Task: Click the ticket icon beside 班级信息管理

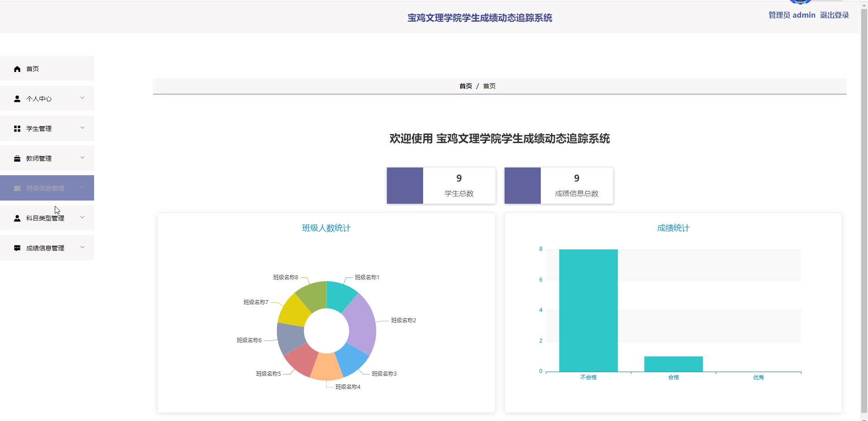Action: coord(17,188)
